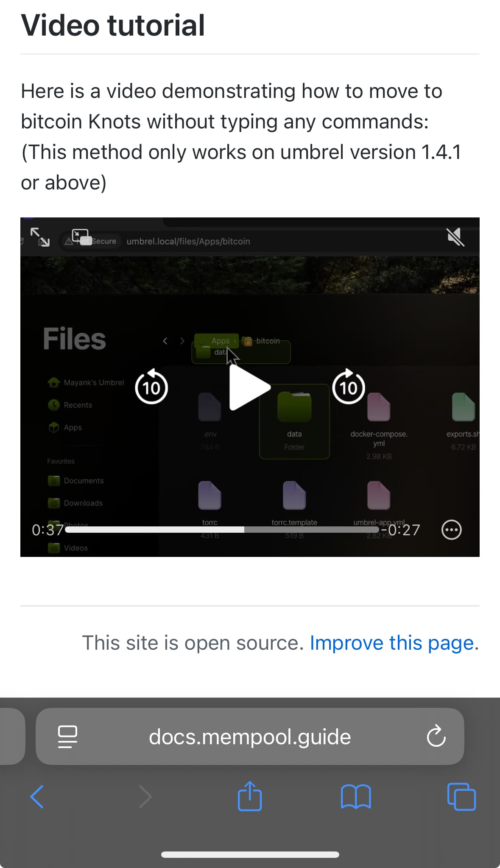Click the remaining time -0:27
500x868 pixels.
point(401,530)
